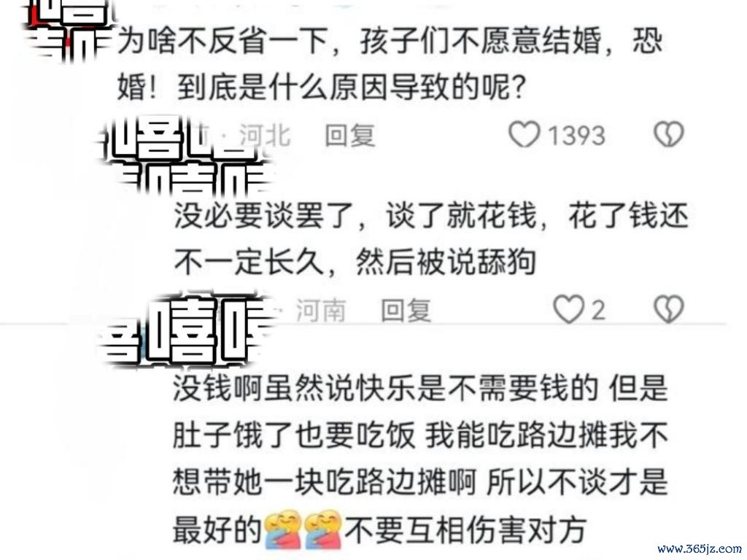The image size is (747, 560).
Task: Like the comment with 1393 likes
Action: click(x=524, y=134)
